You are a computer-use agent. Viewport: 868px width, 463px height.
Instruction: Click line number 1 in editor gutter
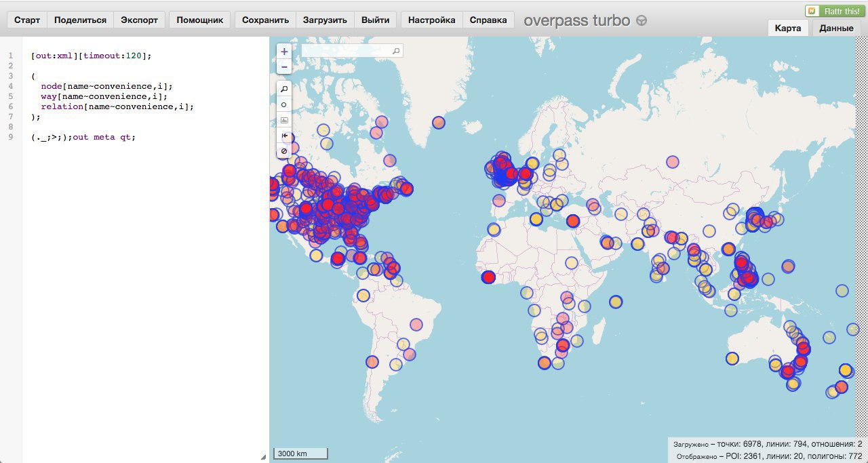pyautogui.click(x=11, y=56)
